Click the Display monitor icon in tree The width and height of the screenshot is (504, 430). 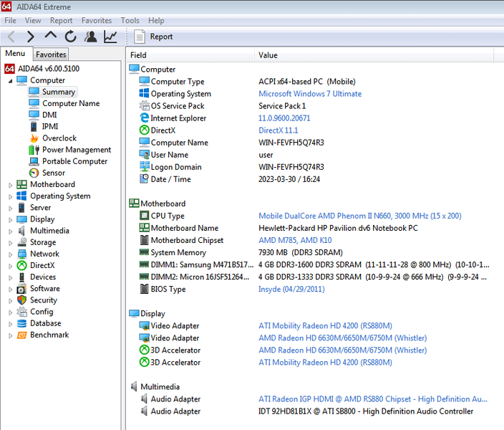(x=22, y=219)
